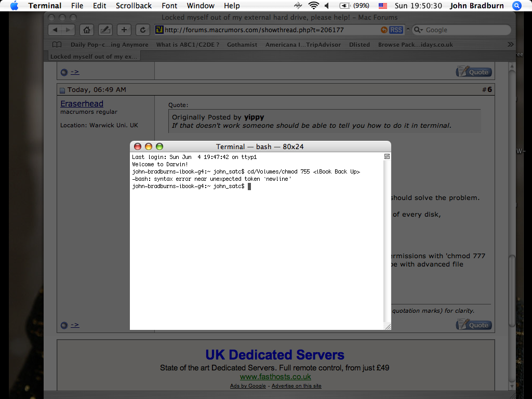Open the Scrollback menu

tap(134, 6)
